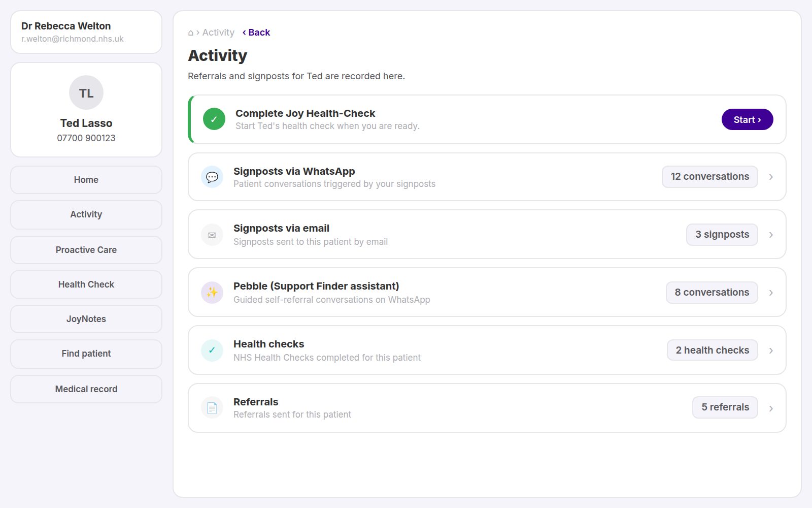
Task: Click the WhatsApp speech bubble icon
Action: tap(212, 177)
